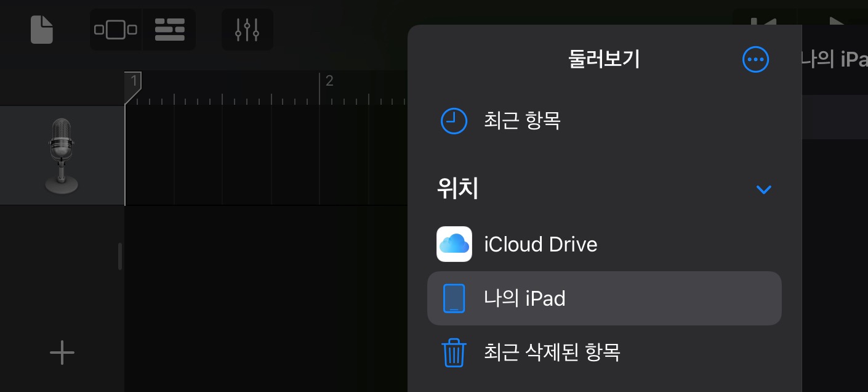Switch to instrument browser view button
This screenshot has width=868, height=392.
(x=116, y=30)
